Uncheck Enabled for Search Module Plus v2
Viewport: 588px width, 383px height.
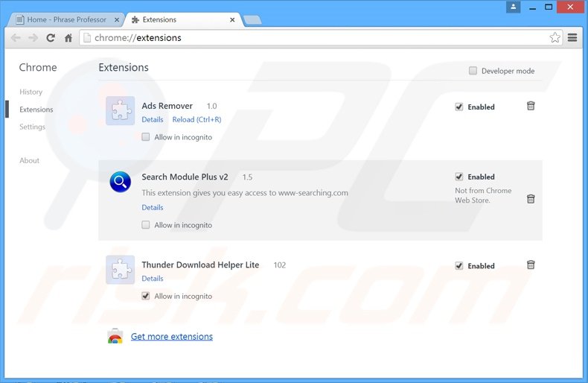pos(459,177)
